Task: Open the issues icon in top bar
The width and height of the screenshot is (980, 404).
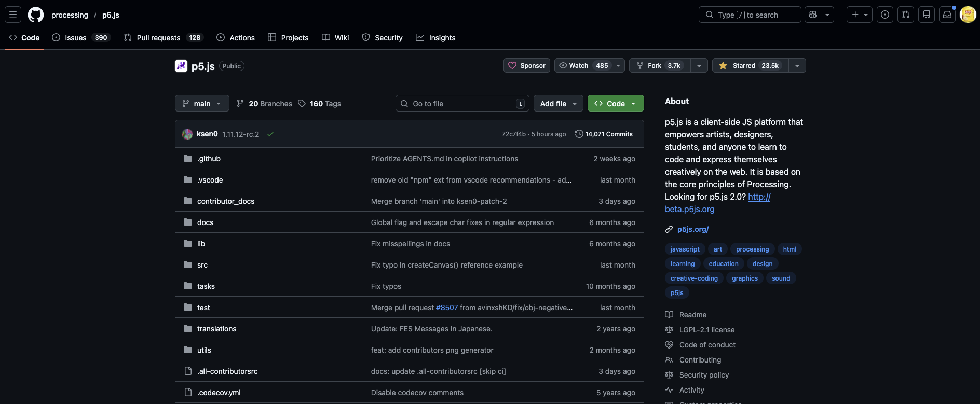Action: pyautogui.click(x=885, y=15)
